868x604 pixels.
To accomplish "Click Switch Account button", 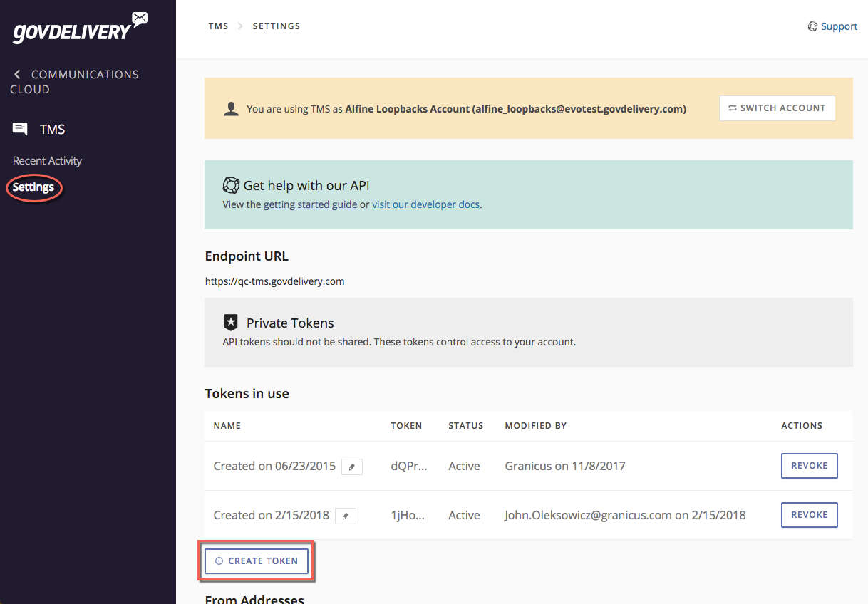I will click(777, 108).
